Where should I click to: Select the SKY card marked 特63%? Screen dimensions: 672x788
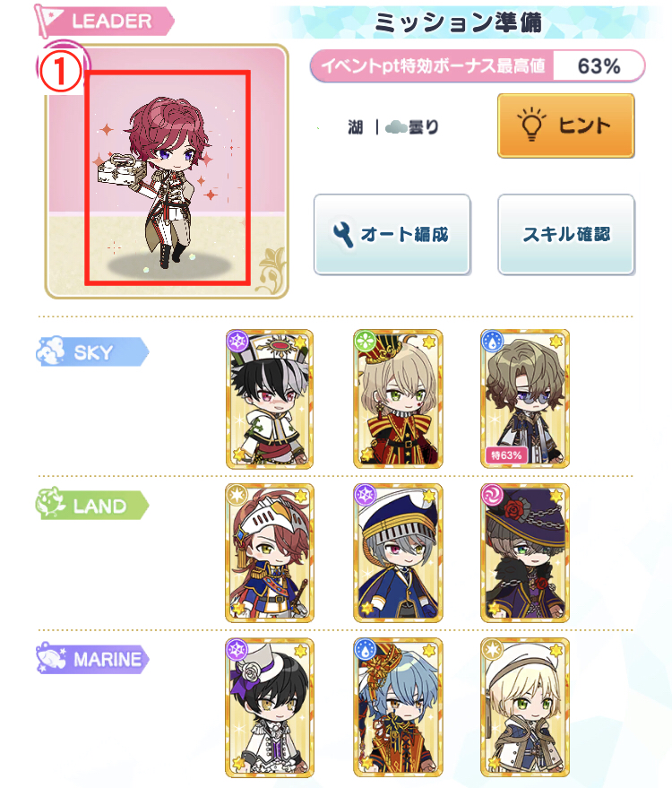[x=525, y=399]
